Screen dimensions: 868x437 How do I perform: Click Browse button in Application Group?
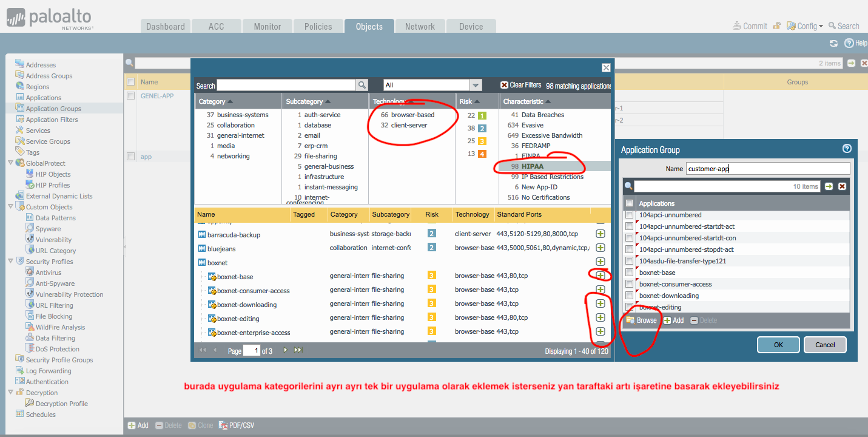tap(641, 320)
